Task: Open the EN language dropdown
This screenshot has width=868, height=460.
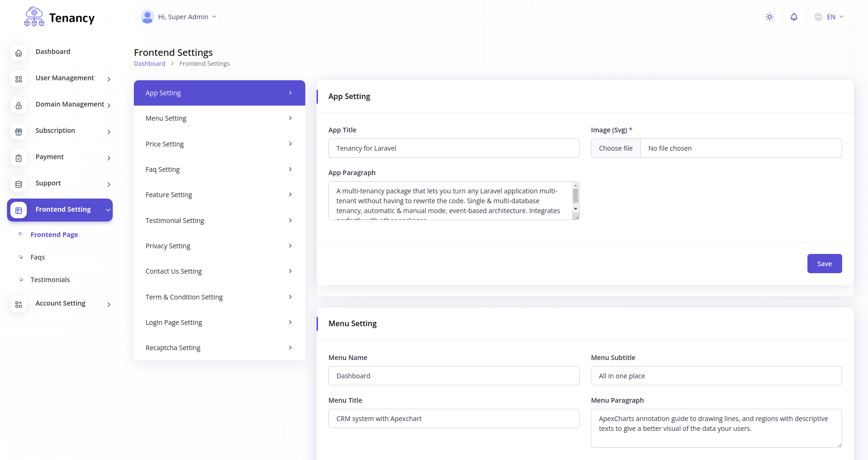Action: [x=829, y=17]
